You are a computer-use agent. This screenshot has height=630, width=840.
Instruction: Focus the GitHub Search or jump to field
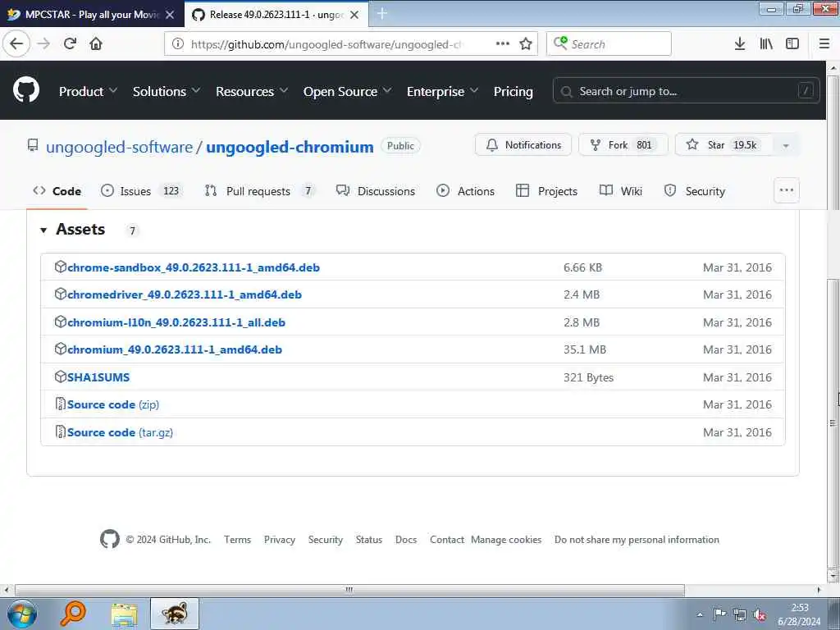(687, 91)
